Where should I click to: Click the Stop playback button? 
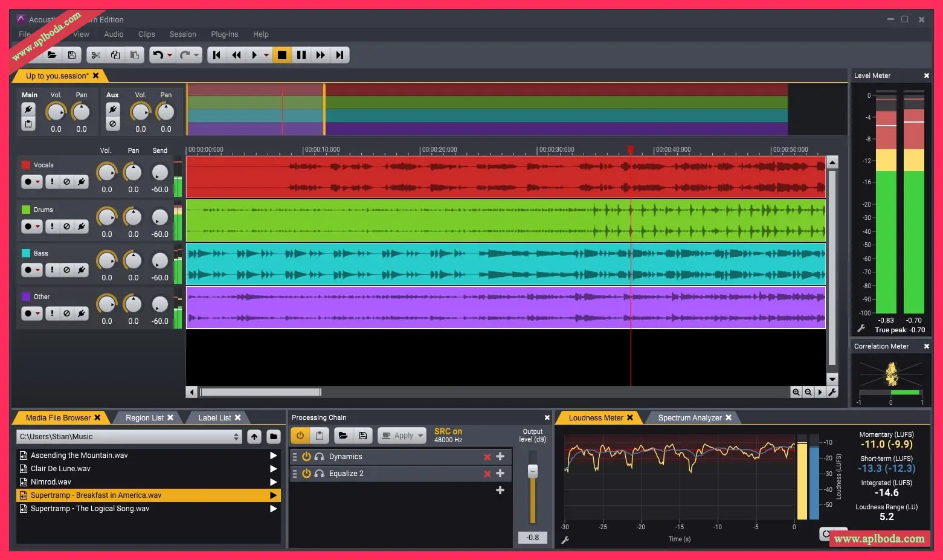(282, 55)
